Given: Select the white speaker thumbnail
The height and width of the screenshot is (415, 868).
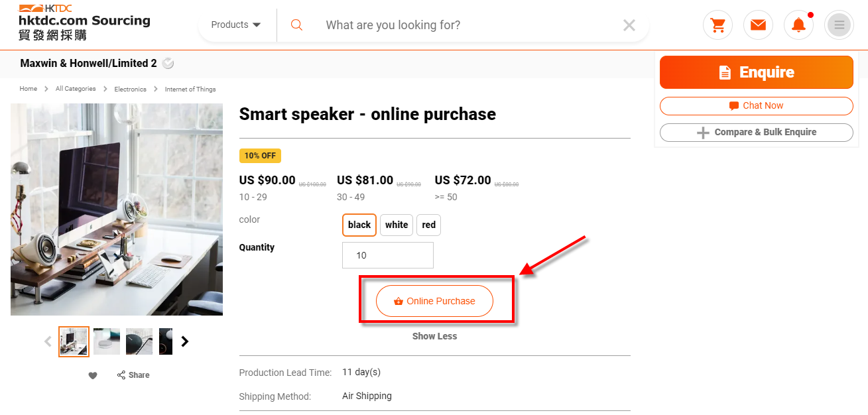Looking at the screenshot, I should [x=107, y=341].
